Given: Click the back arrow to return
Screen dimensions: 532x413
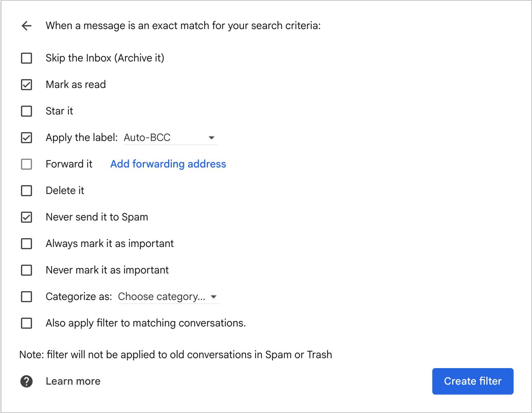Looking at the screenshot, I should [26, 26].
